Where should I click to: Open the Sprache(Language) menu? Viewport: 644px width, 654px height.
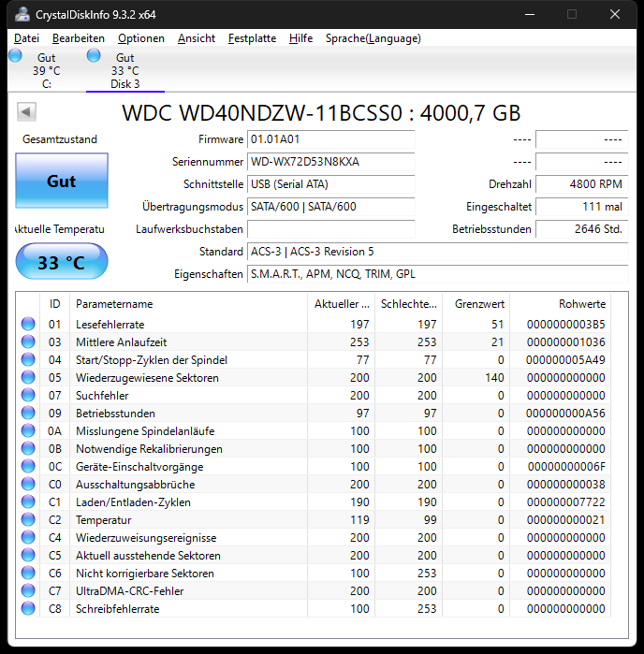point(373,38)
